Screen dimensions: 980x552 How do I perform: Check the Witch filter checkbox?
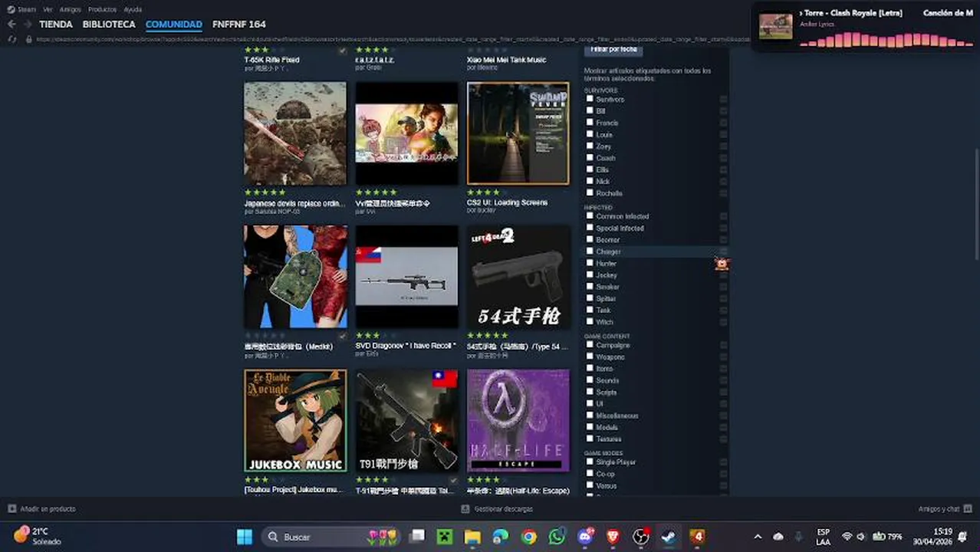pos(590,321)
